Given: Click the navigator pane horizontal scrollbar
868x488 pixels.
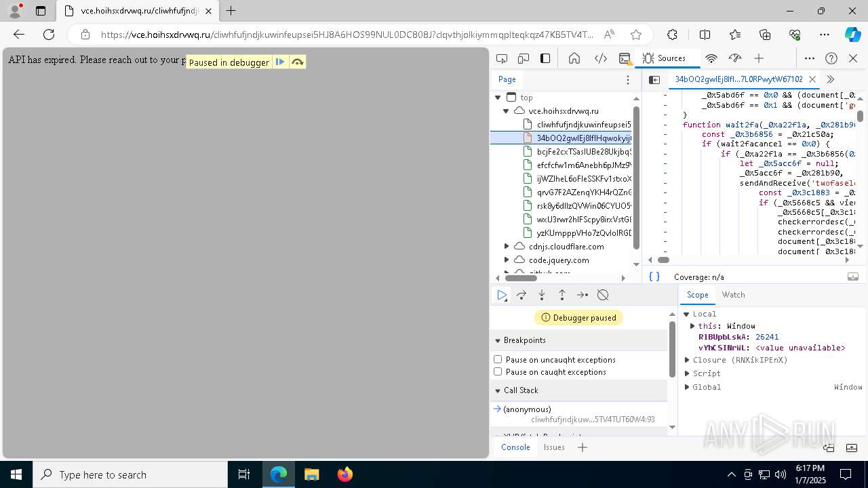Looking at the screenshot, I should pos(521,277).
